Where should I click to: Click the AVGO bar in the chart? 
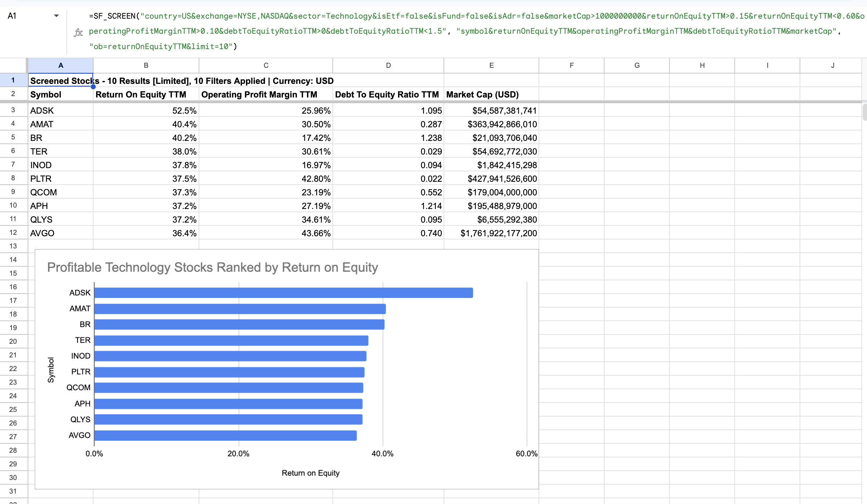(x=226, y=435)
